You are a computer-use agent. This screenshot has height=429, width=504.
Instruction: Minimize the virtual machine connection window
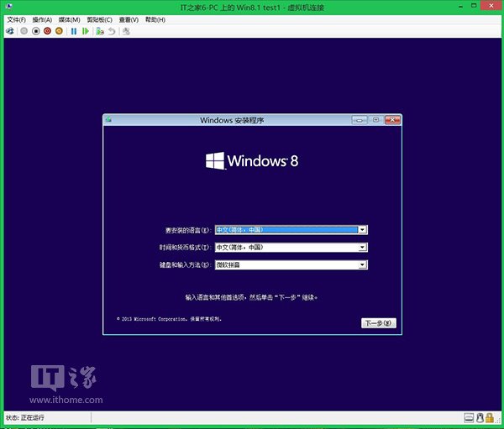click(461, 6)
